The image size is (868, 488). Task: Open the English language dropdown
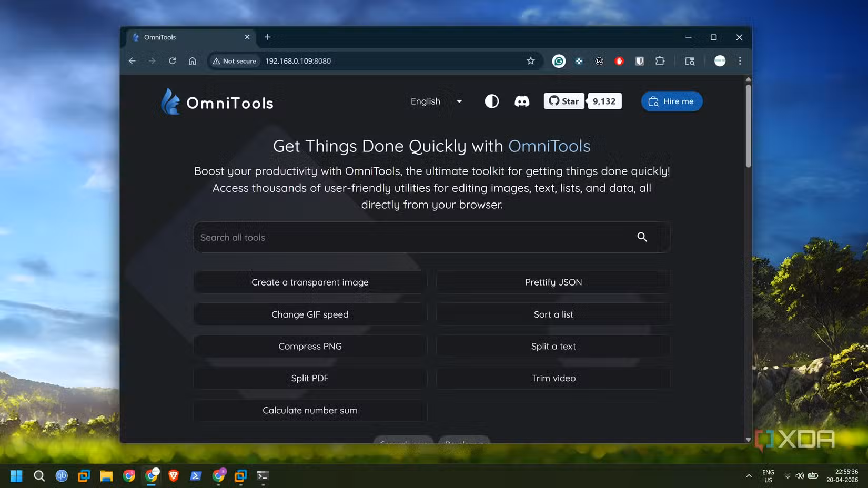pos(436,101)
